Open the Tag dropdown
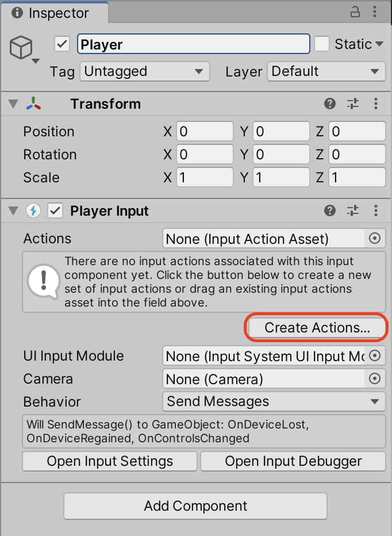 coord(144,71)
